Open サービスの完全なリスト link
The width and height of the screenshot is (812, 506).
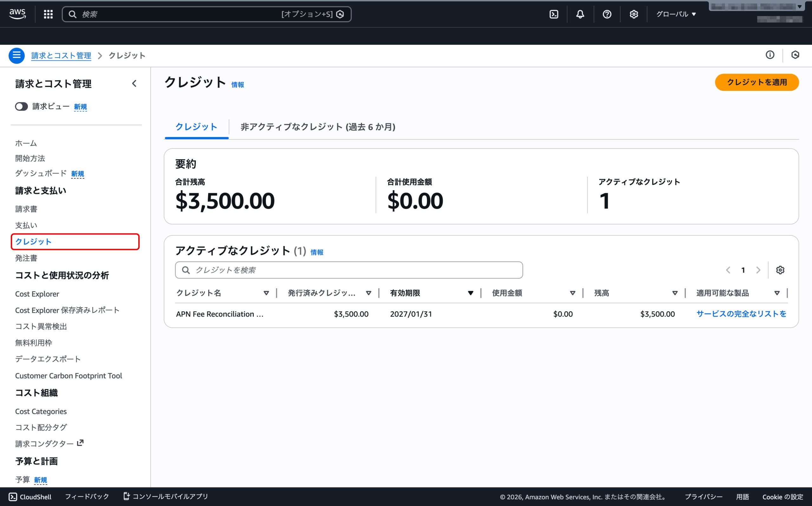click(741, 314)
